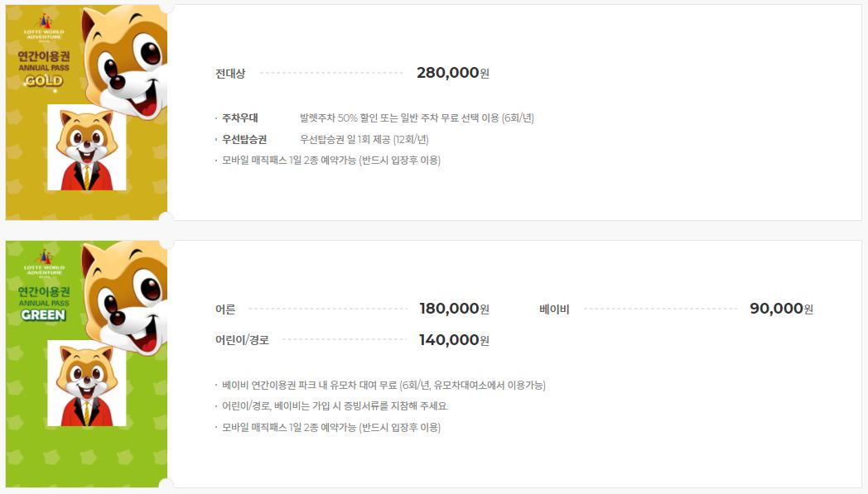Click Gold pass 모바일 매직패스 note line
The height and width of the screenshot is (494, 868).
(331, 161)
